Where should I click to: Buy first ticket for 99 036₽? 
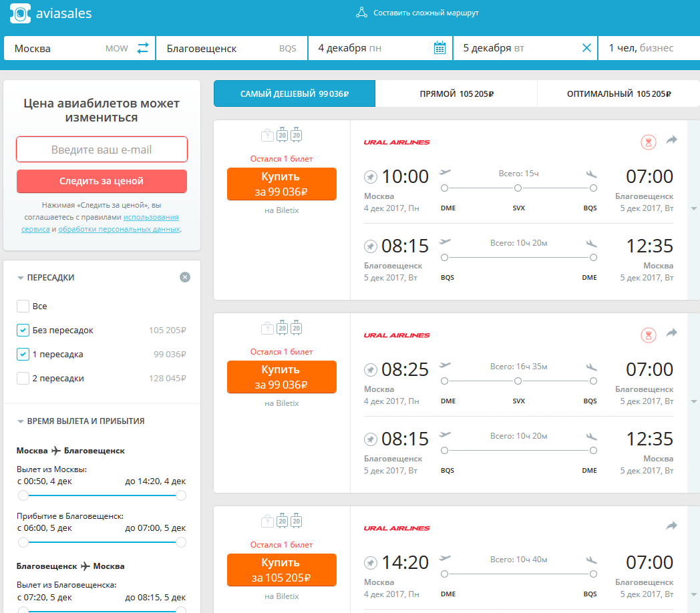[281, 184]
